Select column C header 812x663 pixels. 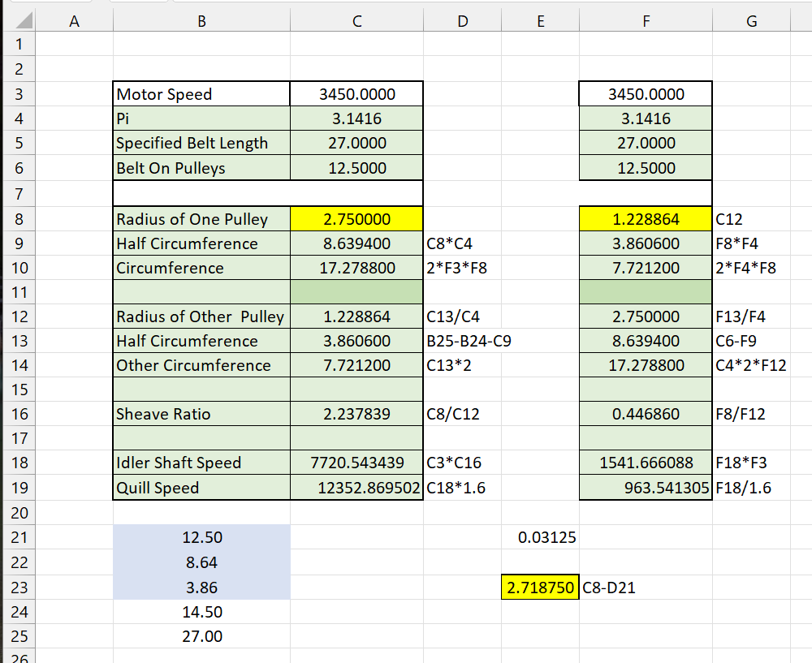(x=356, y=21)
